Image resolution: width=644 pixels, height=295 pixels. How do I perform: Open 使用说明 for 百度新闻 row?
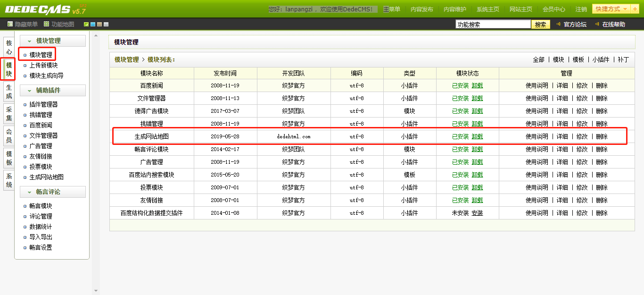coord(537,85)
